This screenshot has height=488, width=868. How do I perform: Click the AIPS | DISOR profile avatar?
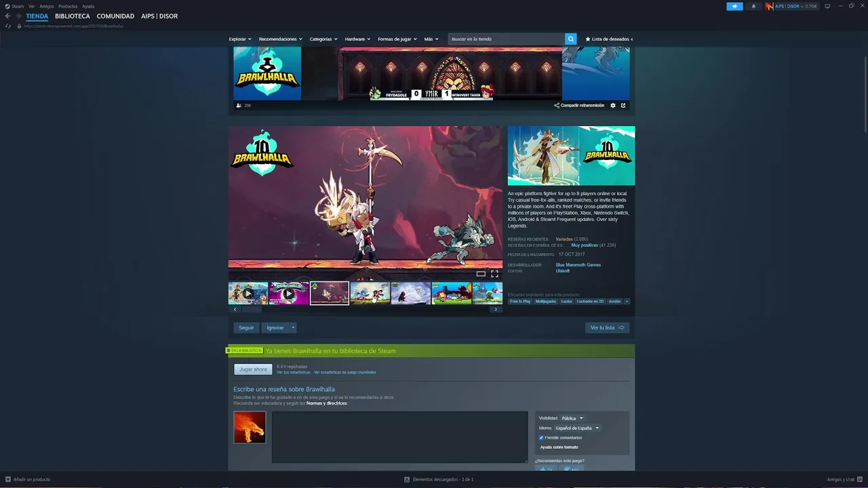770,6
